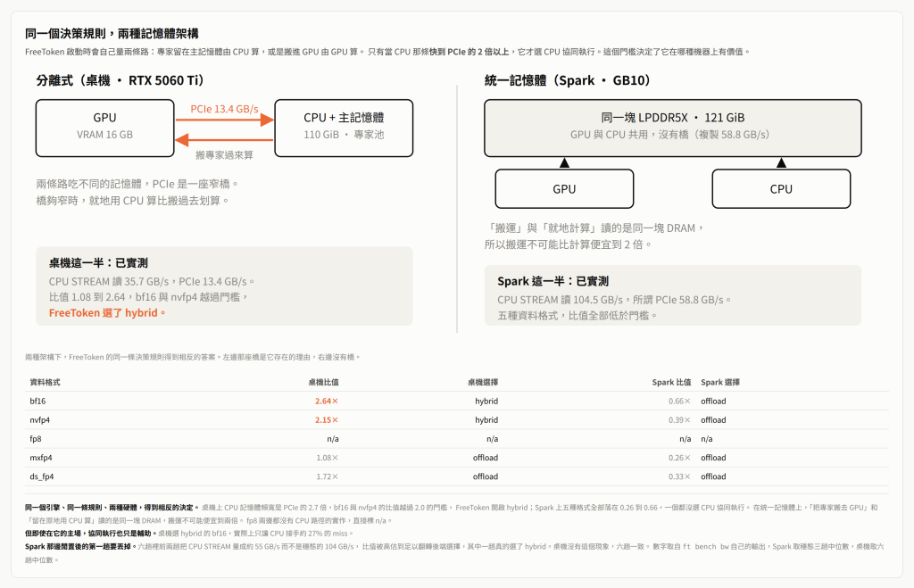
Task: Click the nvfp4 row label
Action: point(40,419)
